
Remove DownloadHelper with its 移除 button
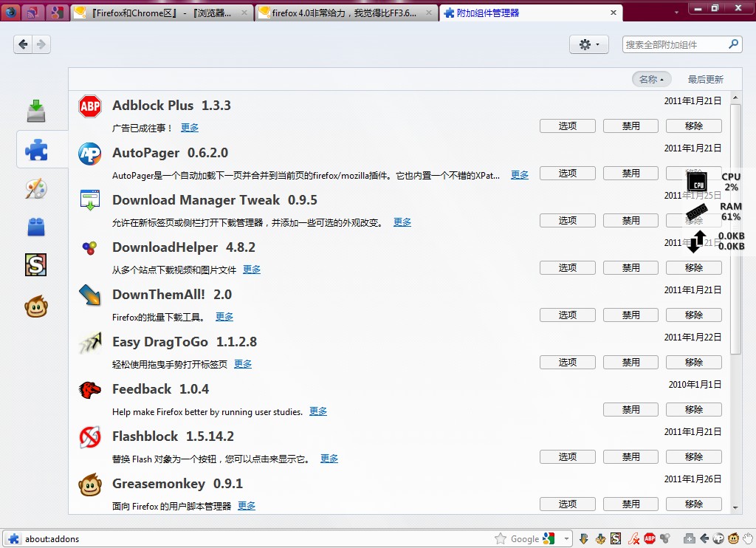[694, 268]
